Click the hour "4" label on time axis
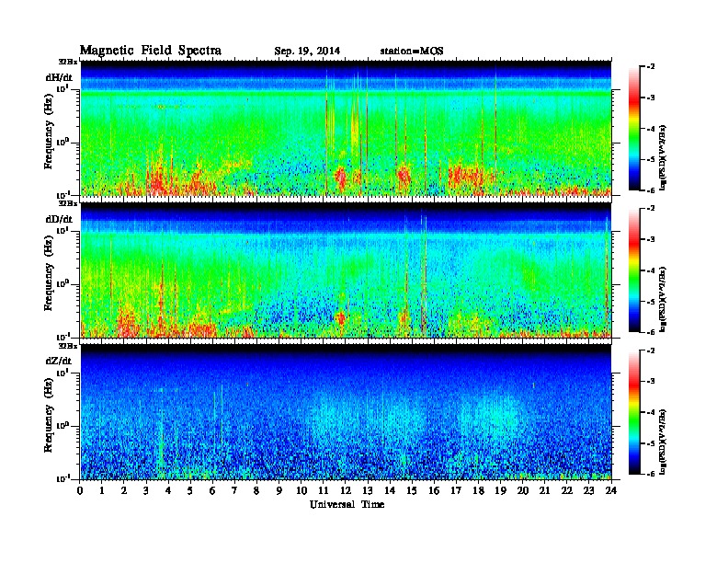Image resolution: width=728 pixels, height=563 pixels. point(168,490)
